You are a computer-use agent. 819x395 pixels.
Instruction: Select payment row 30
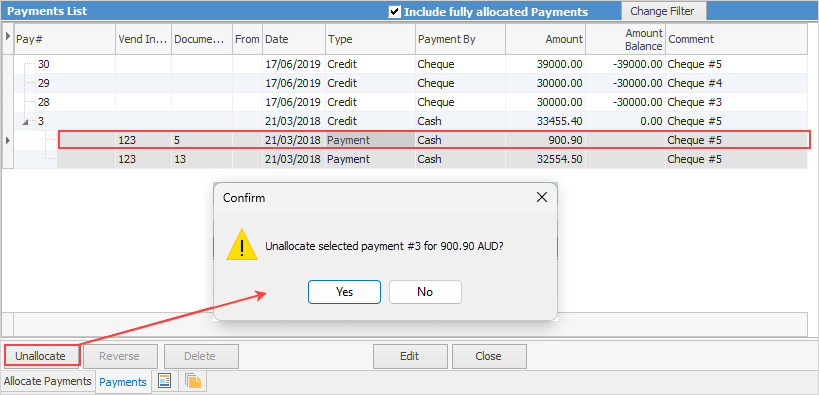click(411, 65)
